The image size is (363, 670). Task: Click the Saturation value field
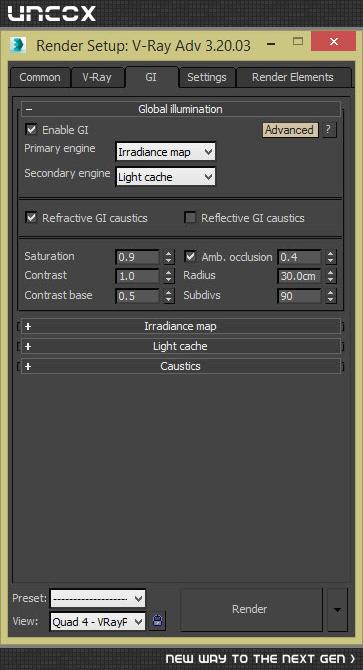click(x=138, y=258)
